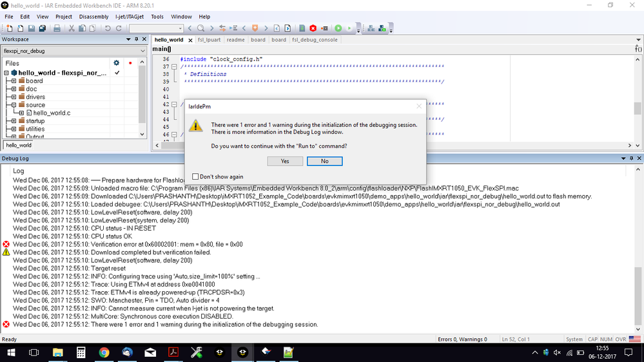The height and width of the screenshot is (362, 644).
Task: Click the Toggle Breakpoint toolbar icon
Action: pos(324,28)
